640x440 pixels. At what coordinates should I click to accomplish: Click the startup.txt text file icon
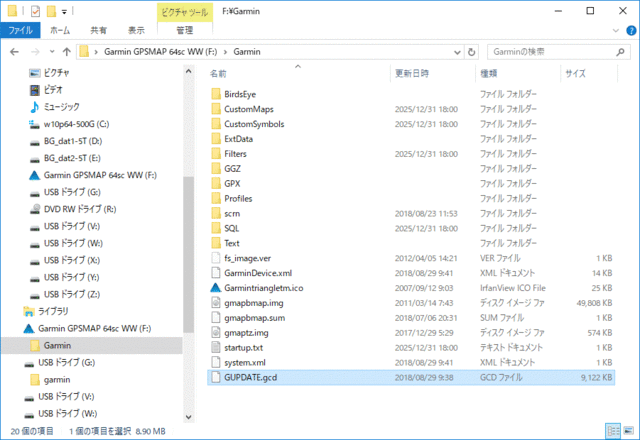tap(216, 347)
